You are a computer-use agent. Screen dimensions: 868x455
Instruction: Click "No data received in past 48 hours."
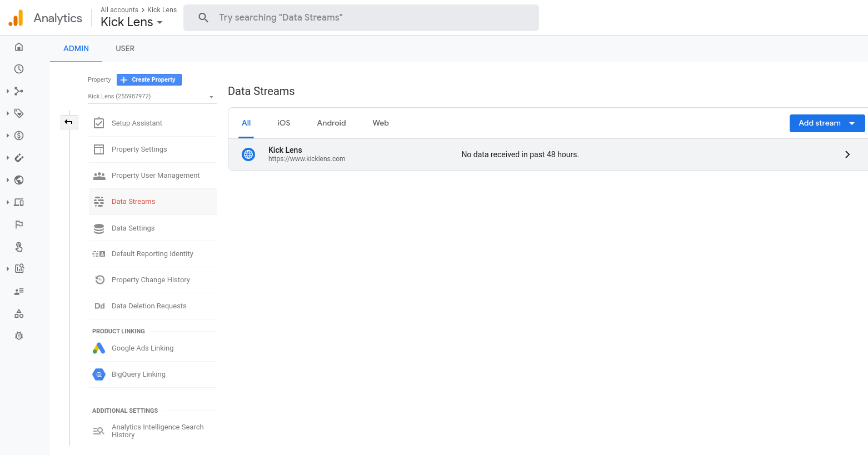coord(520,154)
